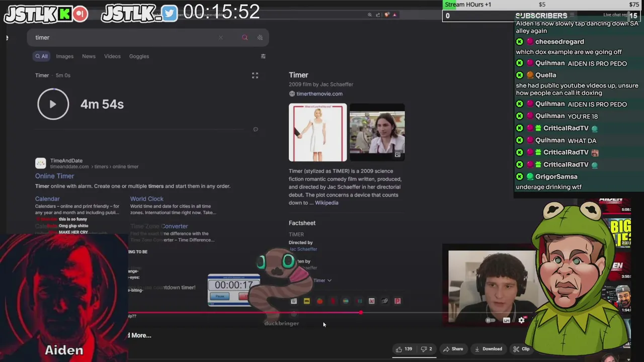Switch to the Images tab
This screenshot has width=644, height=362.
coord(64,56)
